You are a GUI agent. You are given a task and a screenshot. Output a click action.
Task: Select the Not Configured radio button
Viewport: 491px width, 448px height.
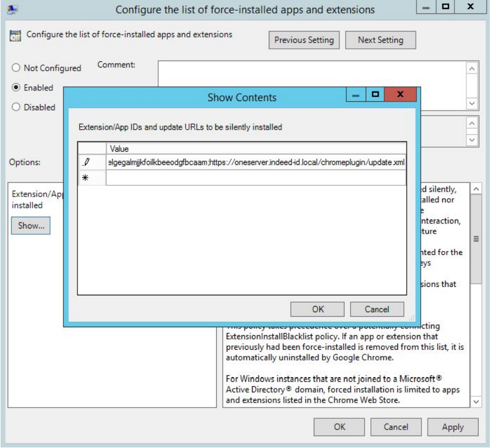(x=16, y=68)
